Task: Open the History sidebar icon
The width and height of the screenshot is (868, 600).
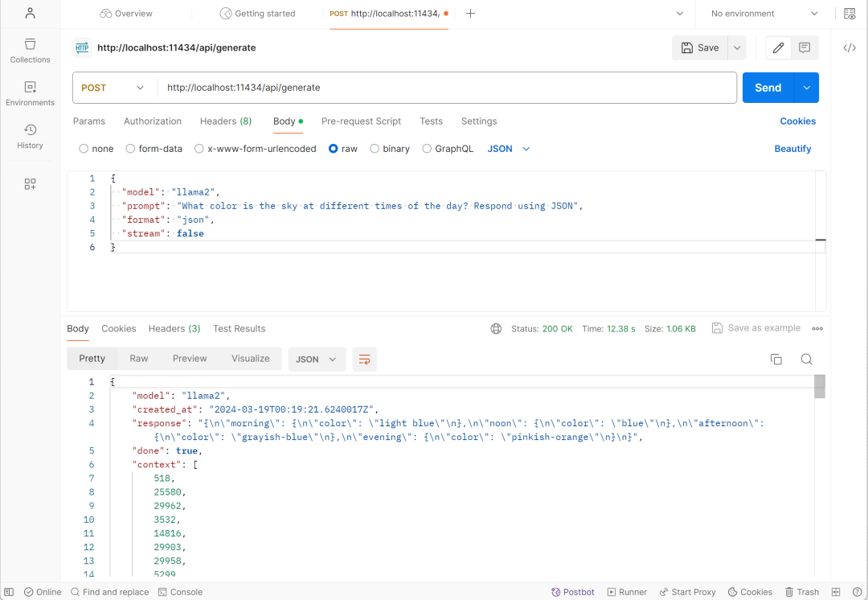Action: coord(30,136)
